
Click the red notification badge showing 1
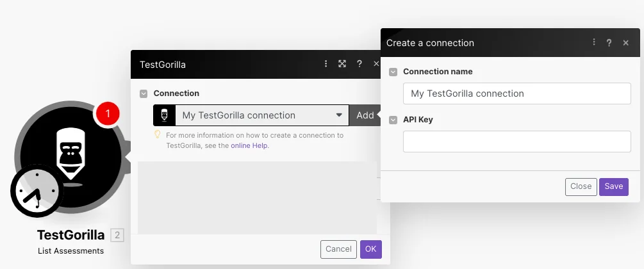point(108,113)
